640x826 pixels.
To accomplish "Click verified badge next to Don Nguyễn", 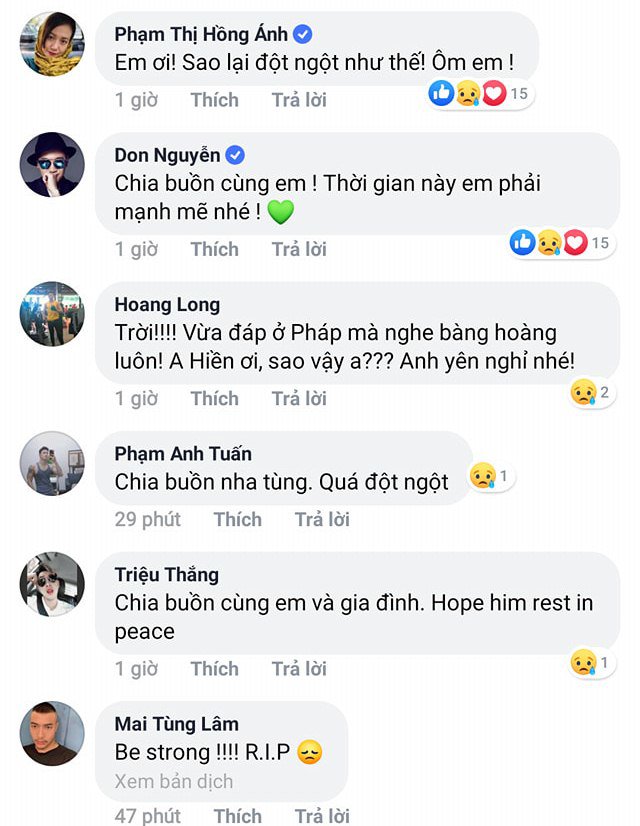I will [235, 155].
